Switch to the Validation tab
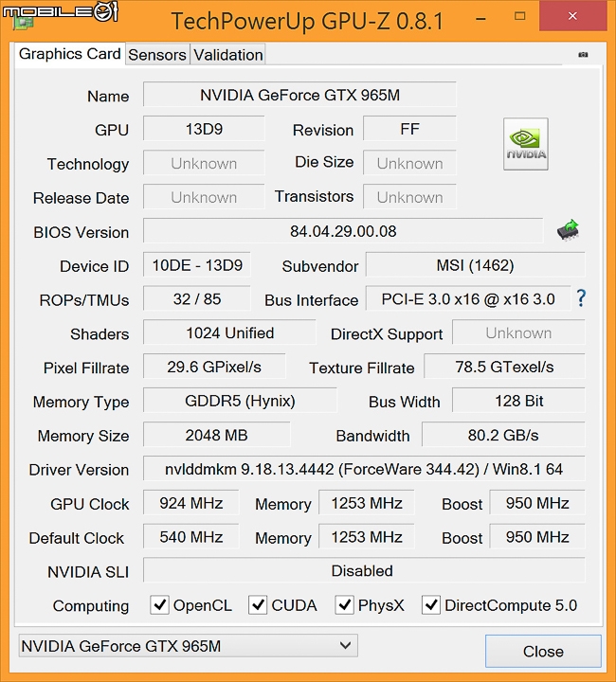Screen dimensions: 616x682 click(228, 55)
